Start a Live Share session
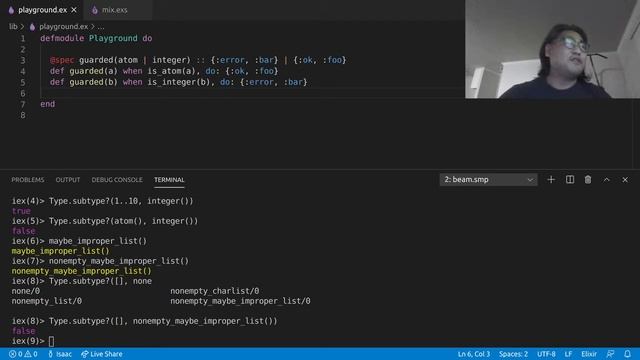The height and width of the screenshot is (360, 640). click(x=102, y=354)
